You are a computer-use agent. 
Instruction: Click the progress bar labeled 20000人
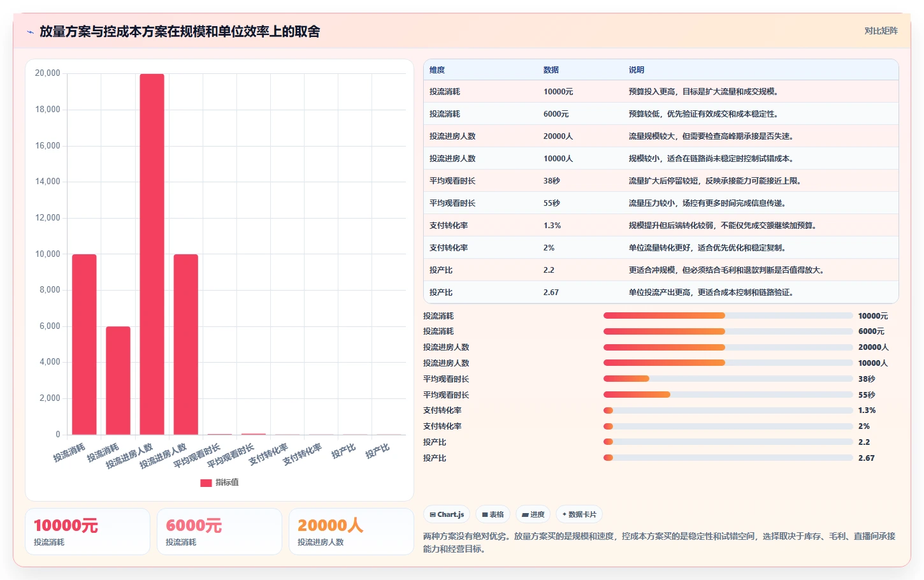coord(728,347)
